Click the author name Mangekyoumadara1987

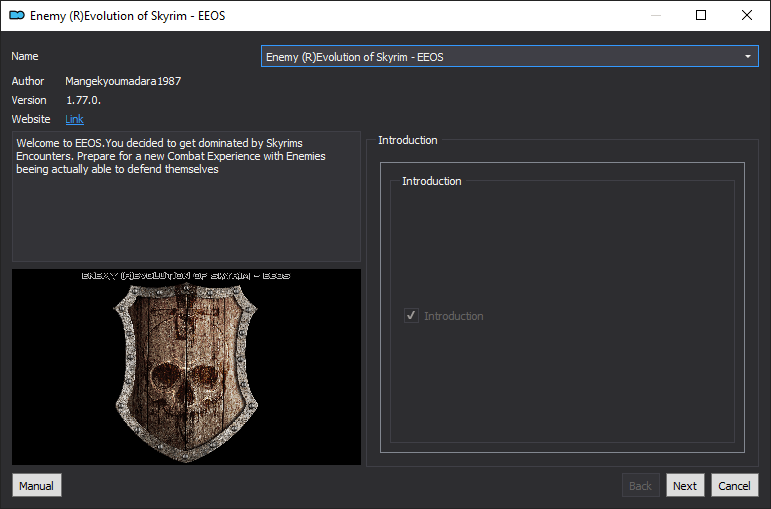(x=123, y=81)
